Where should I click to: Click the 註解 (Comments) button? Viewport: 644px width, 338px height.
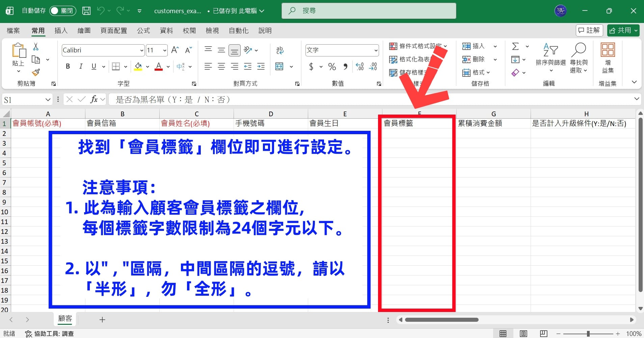point(589,30)
